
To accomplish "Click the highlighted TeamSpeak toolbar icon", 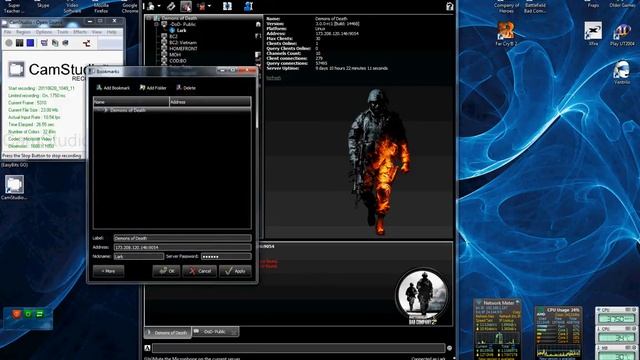I will [x=186, y=6].
